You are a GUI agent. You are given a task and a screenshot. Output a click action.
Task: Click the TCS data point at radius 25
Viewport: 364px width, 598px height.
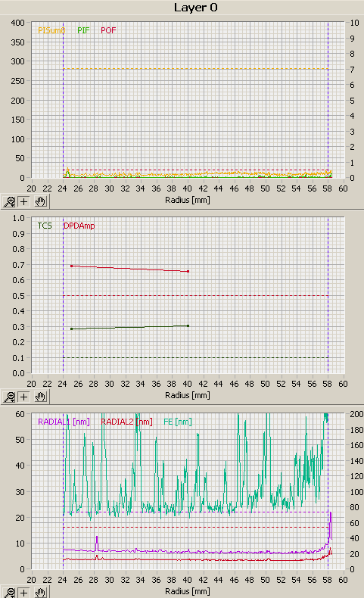tap(71, 329)
